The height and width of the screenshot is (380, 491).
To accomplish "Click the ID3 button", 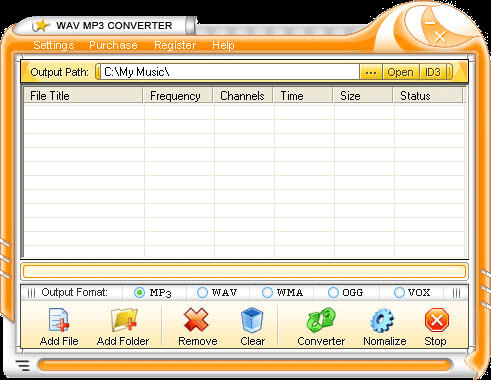I will click(x=432, y=72).
